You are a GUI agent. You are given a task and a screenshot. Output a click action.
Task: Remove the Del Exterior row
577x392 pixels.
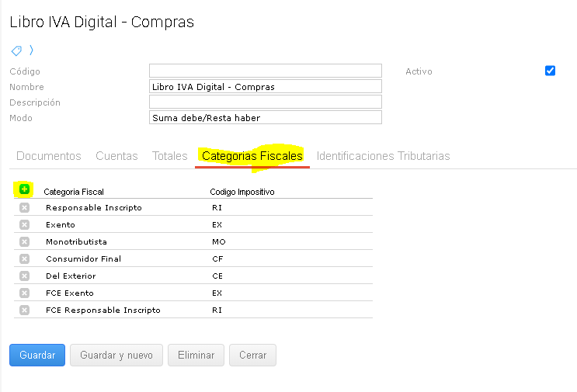(x=24, y=276)
